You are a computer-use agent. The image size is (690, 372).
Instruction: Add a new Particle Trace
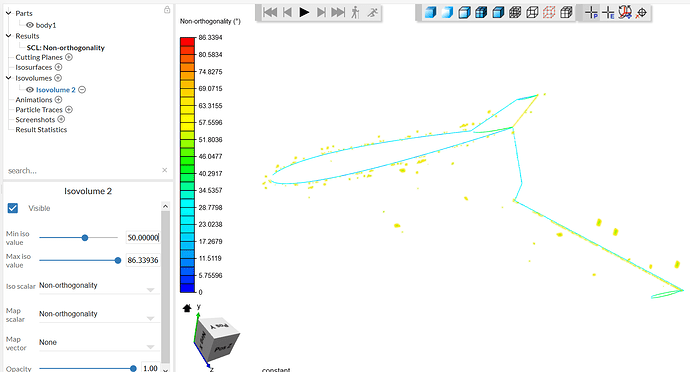pyautogui.click(x=69, y=110)
